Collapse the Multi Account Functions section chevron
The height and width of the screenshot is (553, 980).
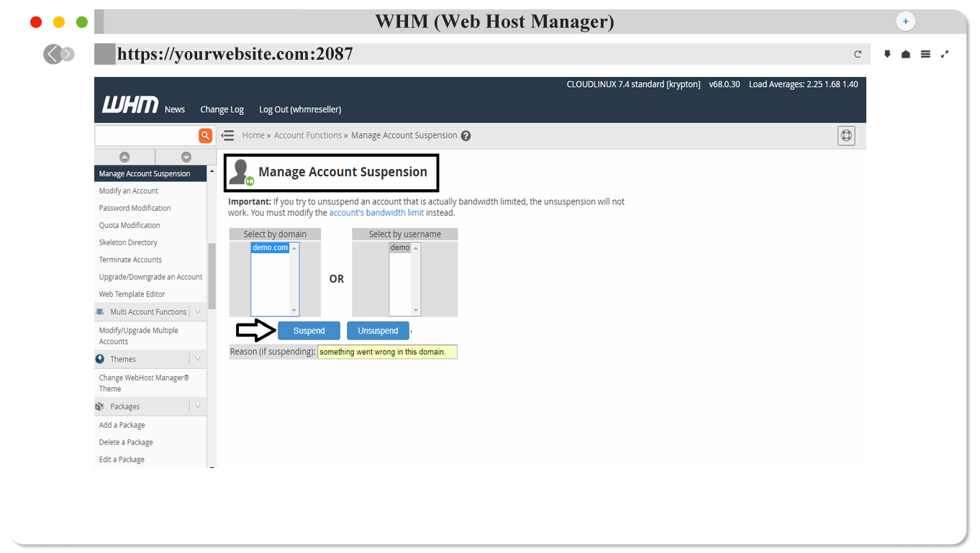(198, 312)
